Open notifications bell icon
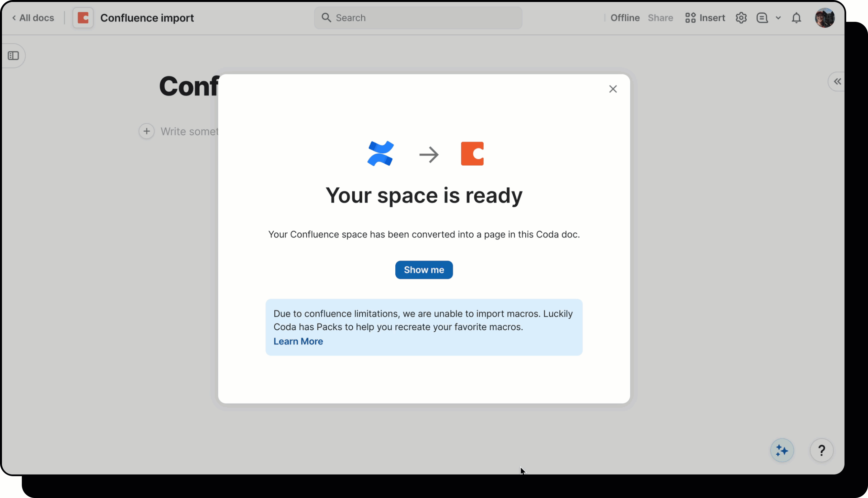This screenshot has width=868, height=498. coord(796,18)
